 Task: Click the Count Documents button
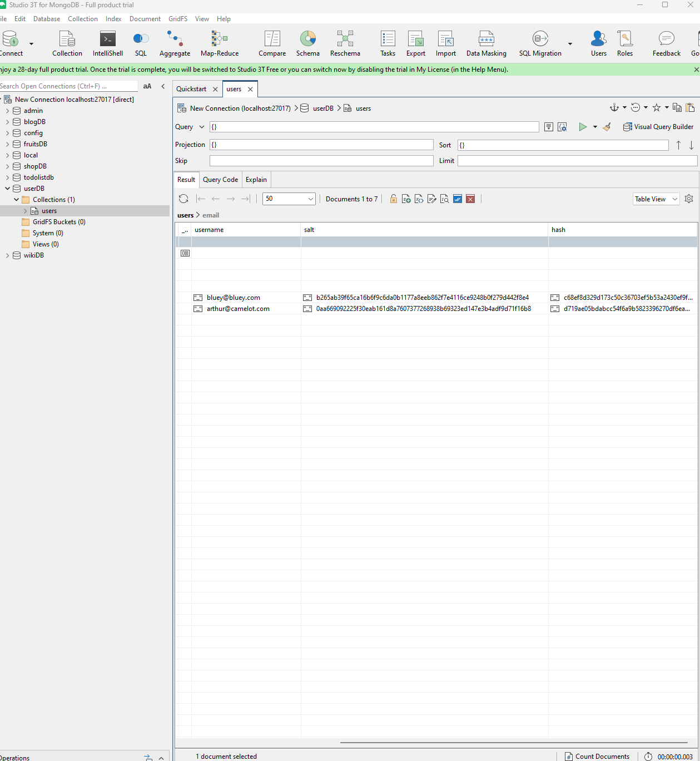(x=597, y=756)
